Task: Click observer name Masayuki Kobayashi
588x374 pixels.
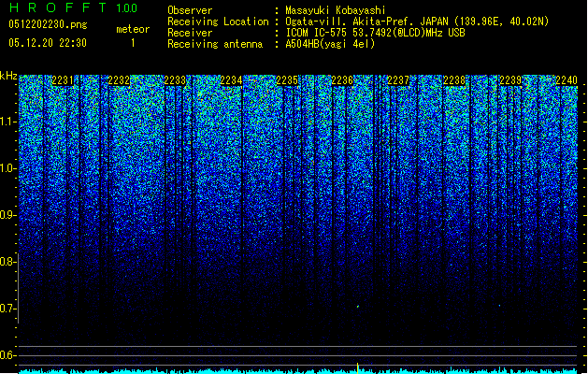Action: tap(336, 10)
